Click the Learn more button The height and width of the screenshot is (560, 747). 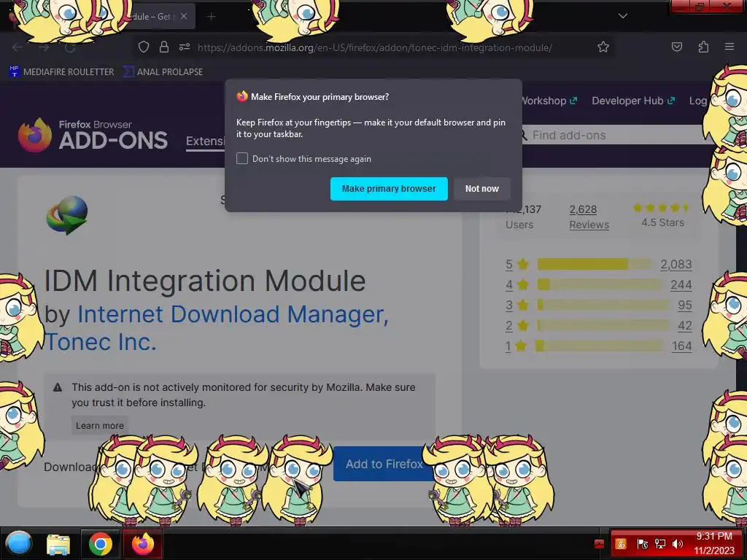(99, 425)
